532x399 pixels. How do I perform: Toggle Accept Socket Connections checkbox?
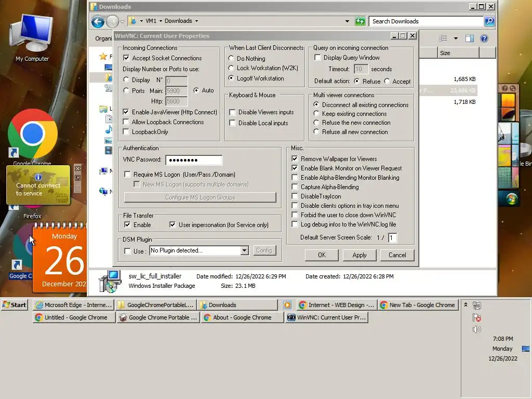coord(126,58)
